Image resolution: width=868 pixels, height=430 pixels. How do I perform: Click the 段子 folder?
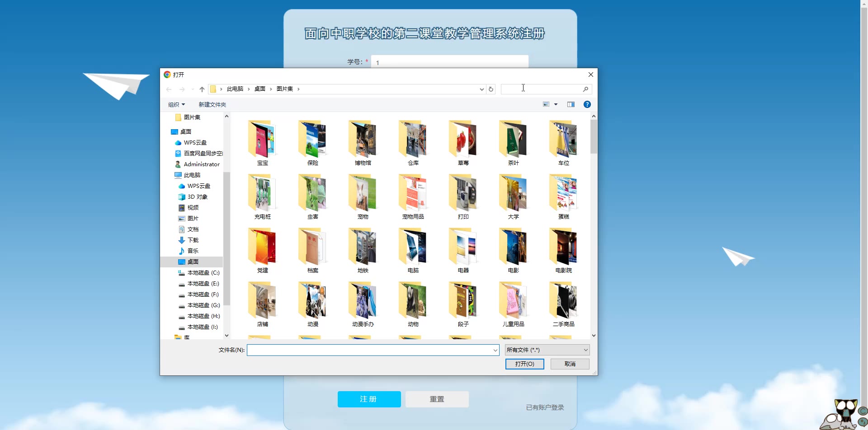pyautogui.click(x=463, y=304)
